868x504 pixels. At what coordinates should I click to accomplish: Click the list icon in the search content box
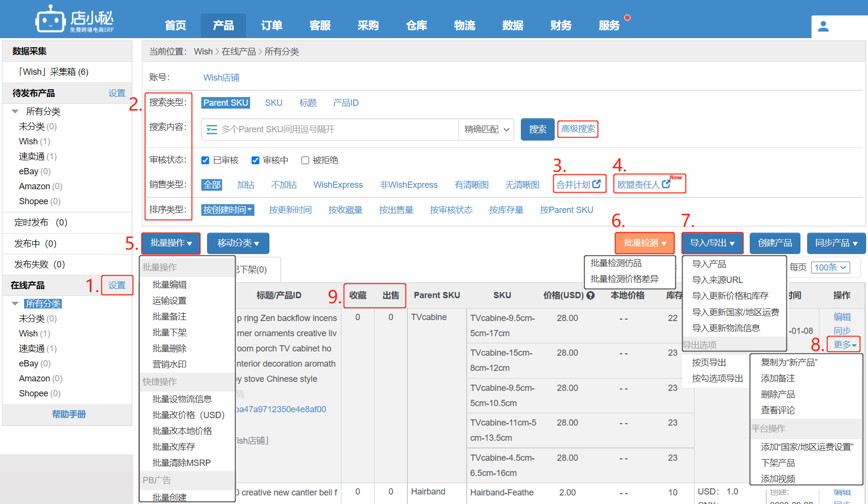[211, 129]
